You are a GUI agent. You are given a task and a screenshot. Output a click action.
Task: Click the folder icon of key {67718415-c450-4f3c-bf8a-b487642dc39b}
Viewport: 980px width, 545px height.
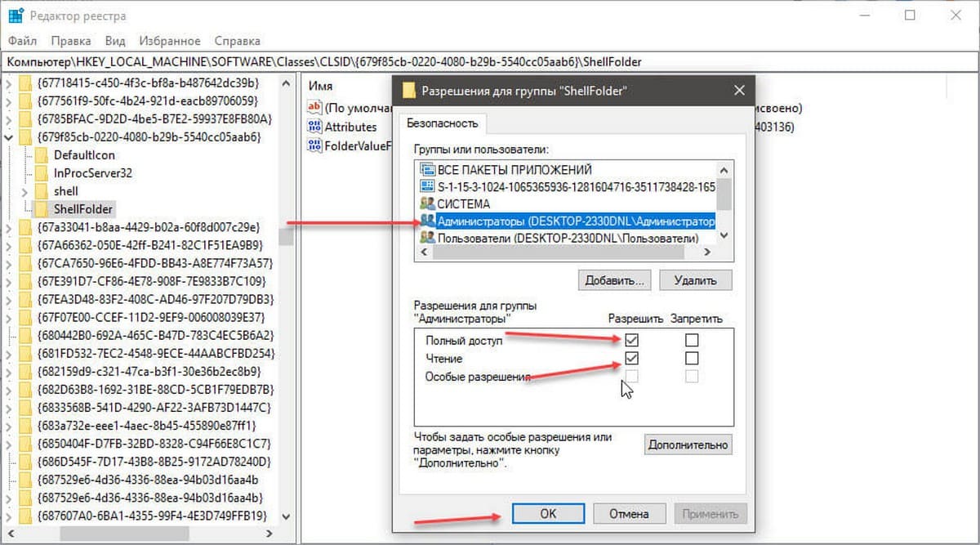click(24, 83)
